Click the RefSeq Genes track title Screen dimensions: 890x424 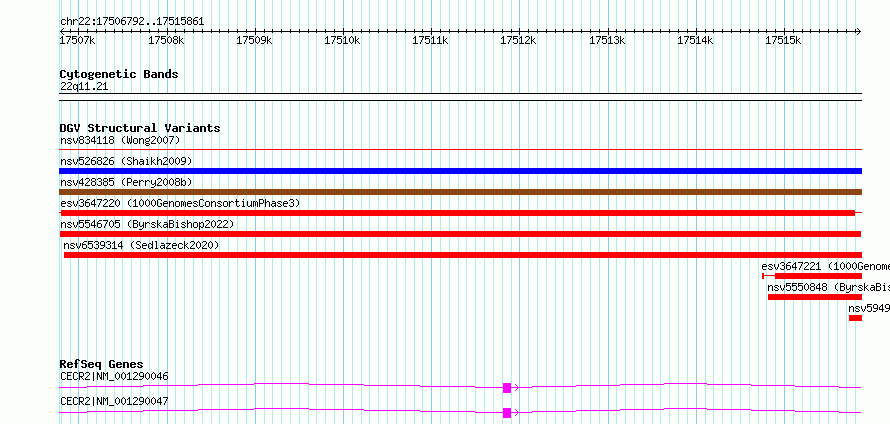101,364
